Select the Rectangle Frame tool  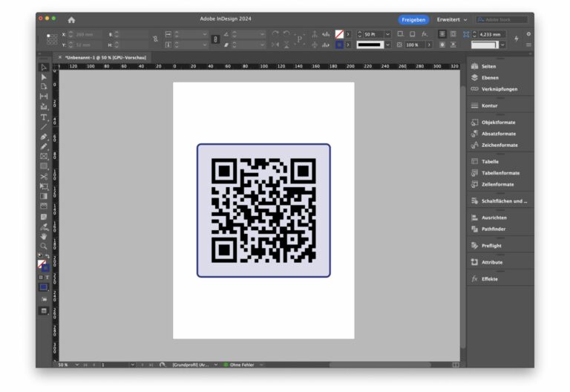[44, 157]
